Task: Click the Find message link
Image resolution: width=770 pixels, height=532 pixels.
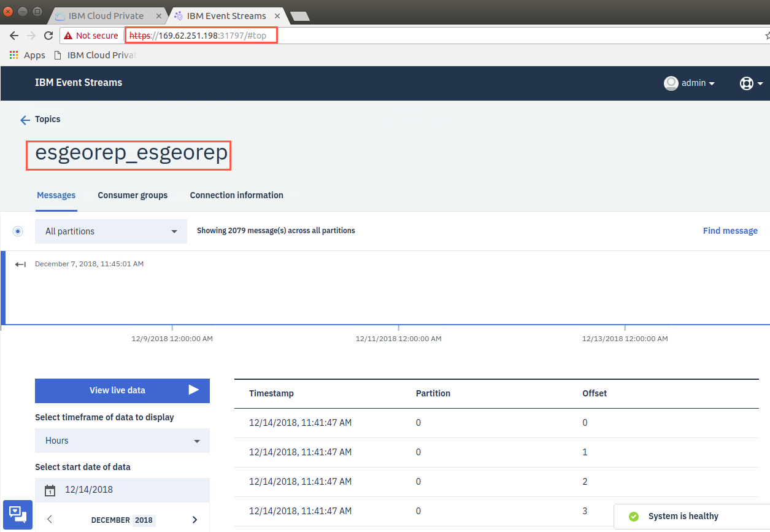Action: point(730,231)
